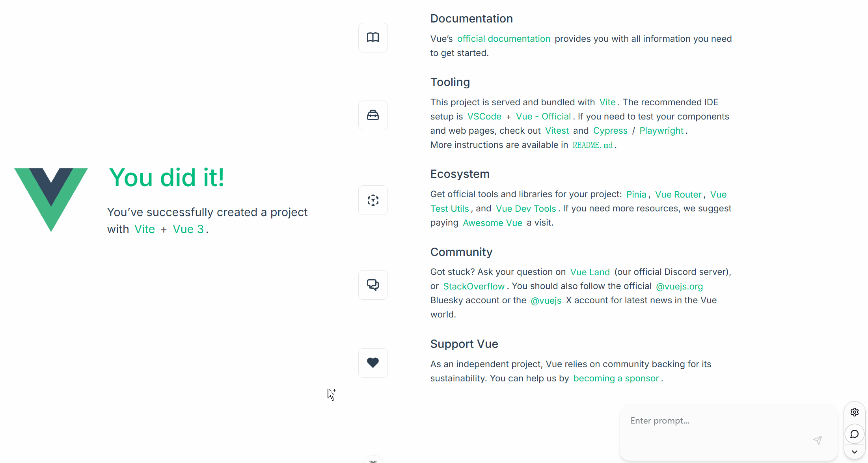Send the prompt with paper plane icon

tap(818, 440)
